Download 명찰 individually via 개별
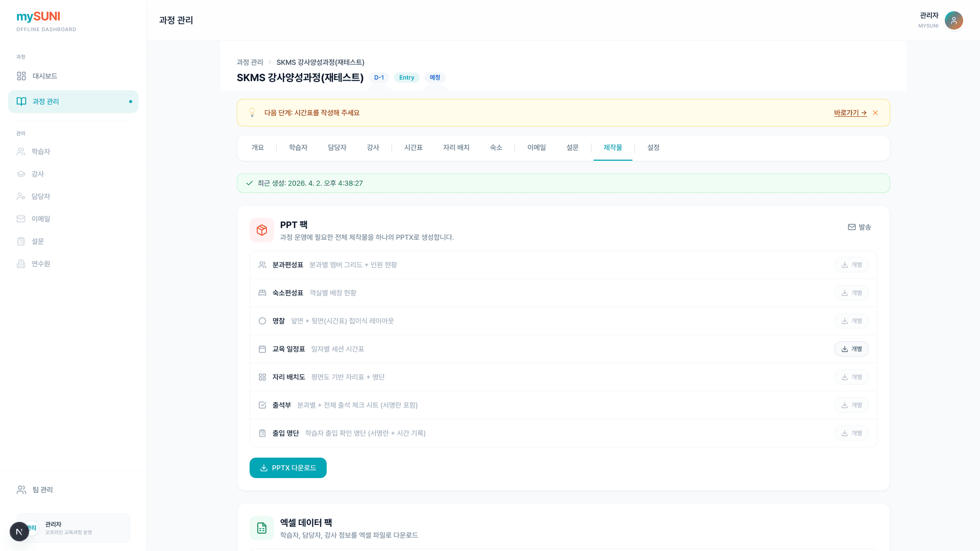 click(x=851, y=321)
